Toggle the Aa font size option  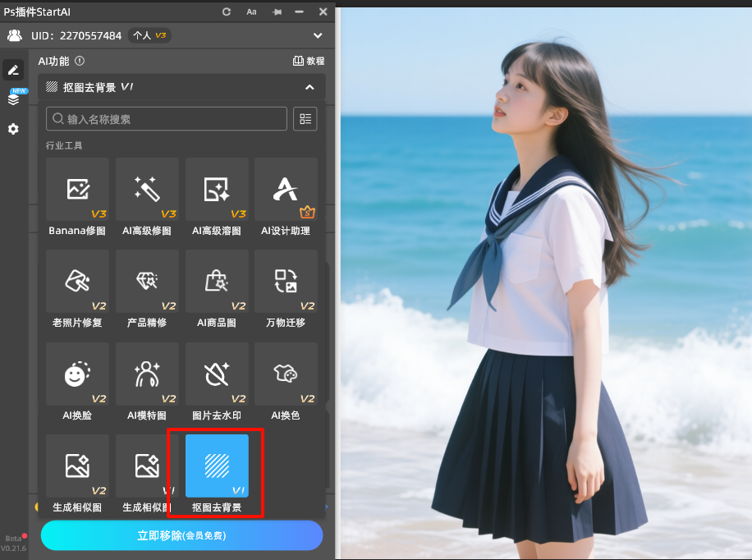coord(251,11)
